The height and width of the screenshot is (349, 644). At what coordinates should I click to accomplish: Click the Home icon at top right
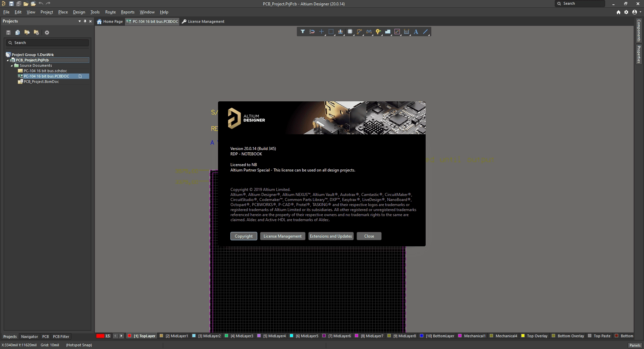(x=618, y=12)
